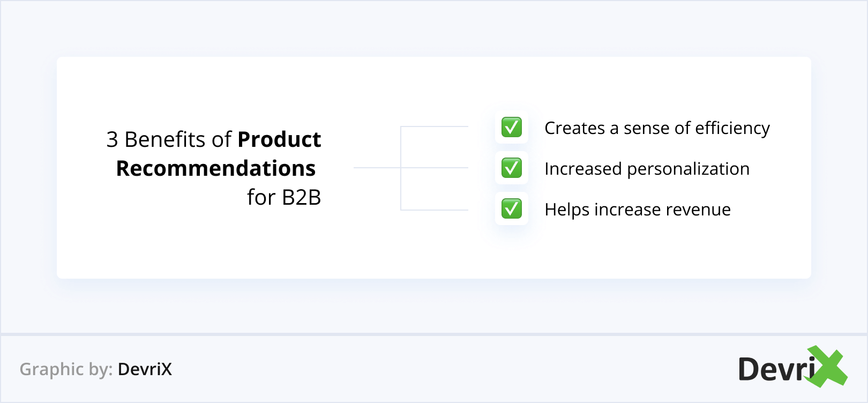The width and height of the screenshot is (868, 403).
Task: Click the "Increased personalization" benefit label
Action: click(647, 169)
